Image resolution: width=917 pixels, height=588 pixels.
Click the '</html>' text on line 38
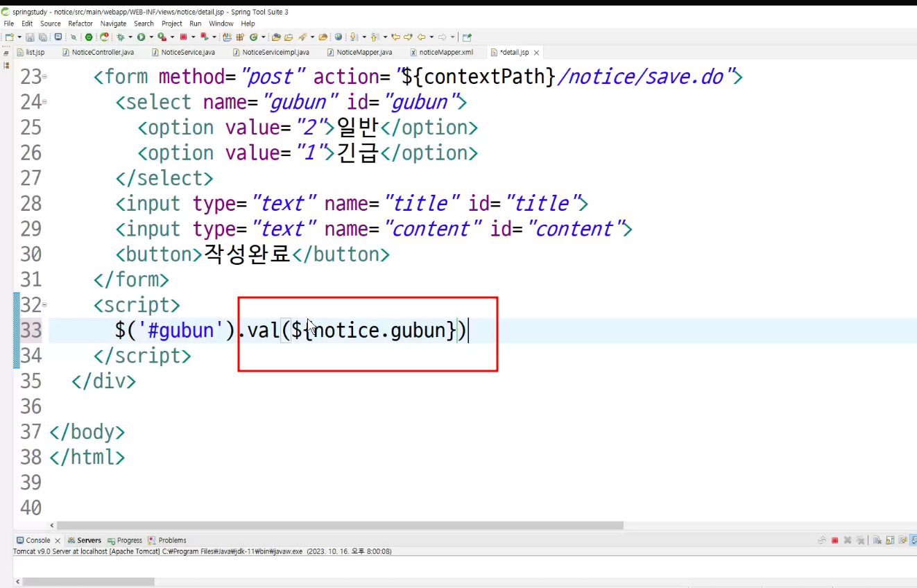tap(87, 457)
